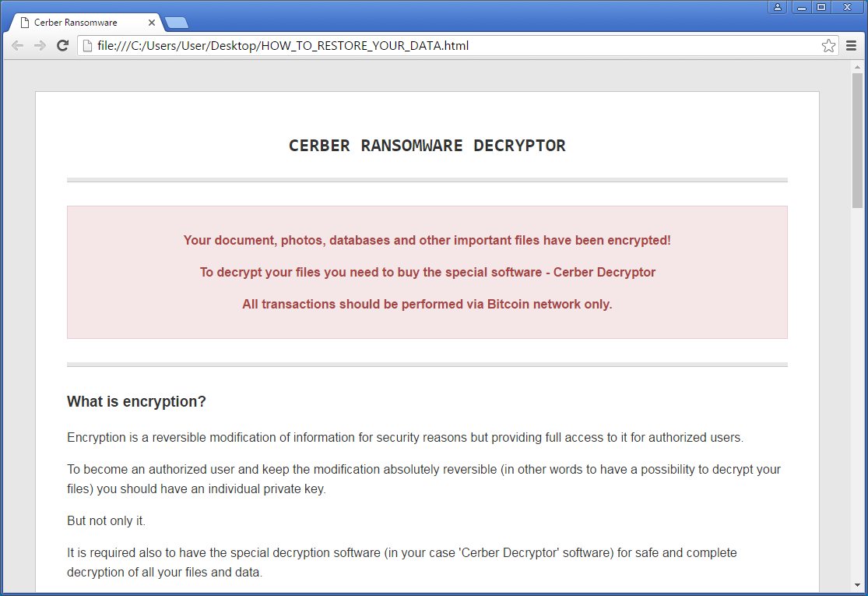
Task: Click the 'All transactions should be performed' line
Action: (x=427, y=304)
